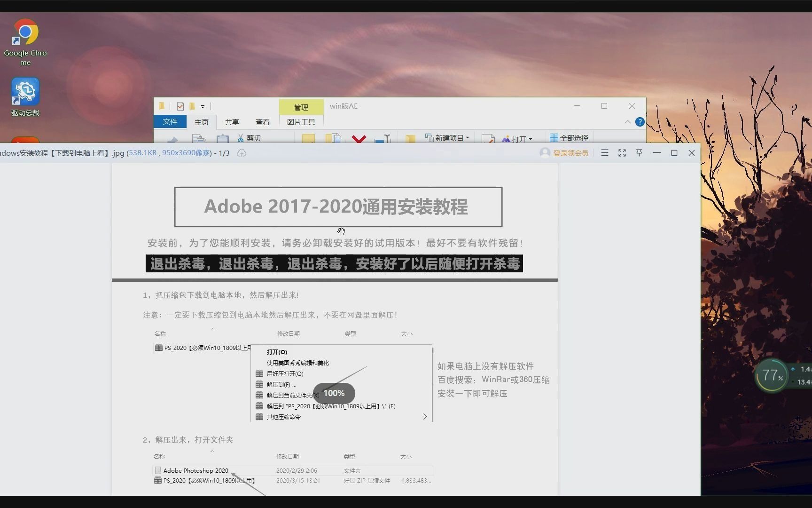Click the 77% memory usage floating widget
The width and height of the screenshot is (812, 508).
pos(772,375)
